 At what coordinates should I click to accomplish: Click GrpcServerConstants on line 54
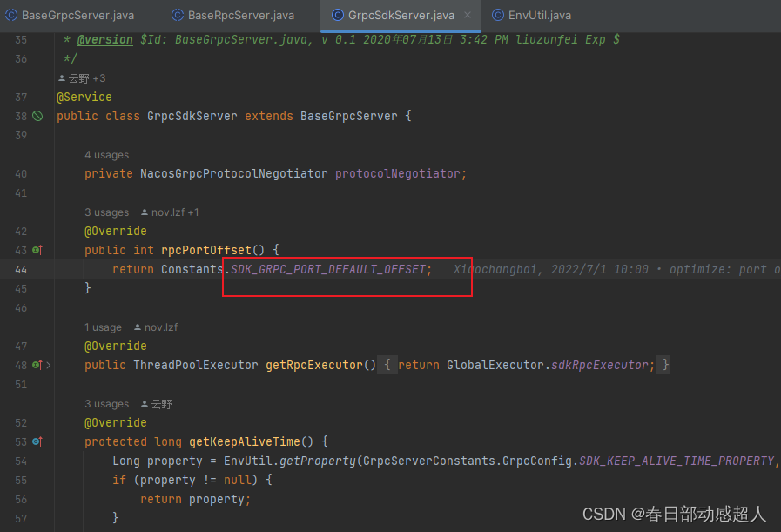(x=429, y=461)
